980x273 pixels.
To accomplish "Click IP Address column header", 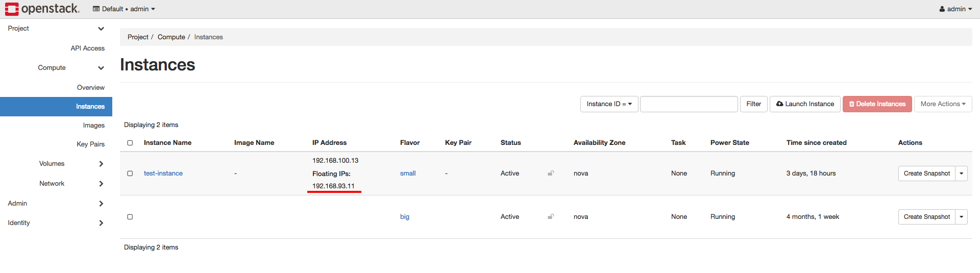I will (329, 143).
